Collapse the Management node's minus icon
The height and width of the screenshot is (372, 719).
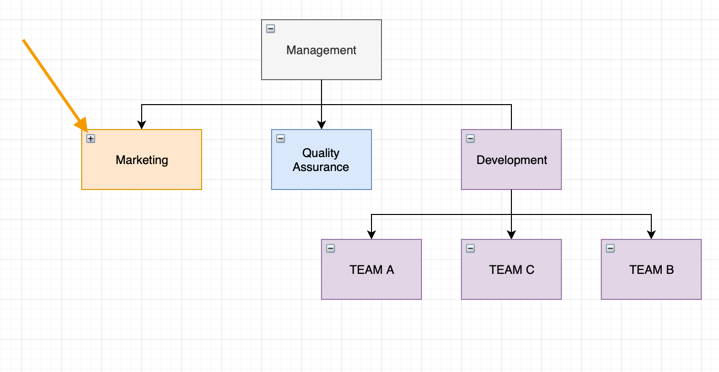click(x=271, y=29)
